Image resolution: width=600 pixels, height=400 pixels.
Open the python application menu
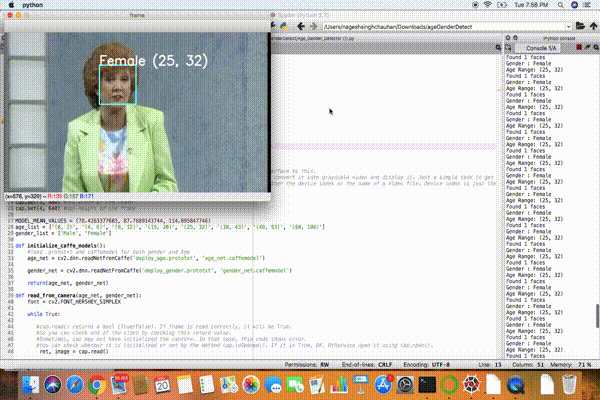[32, 5]
